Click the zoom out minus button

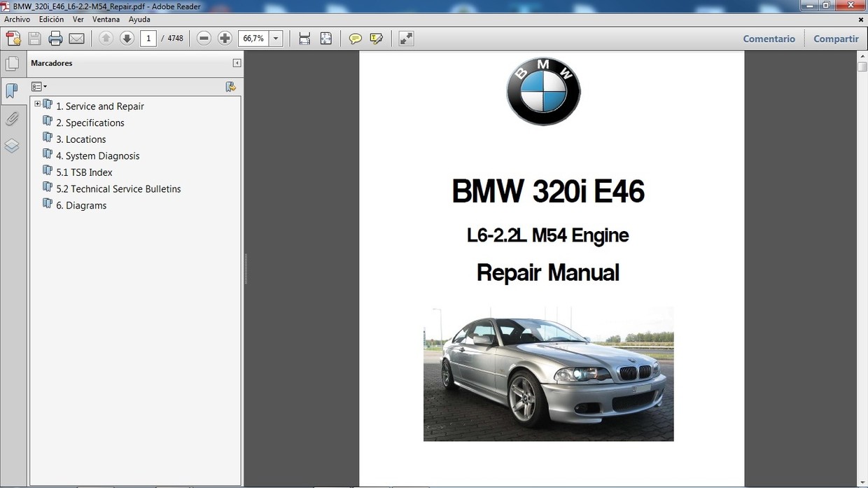(204, 39)
